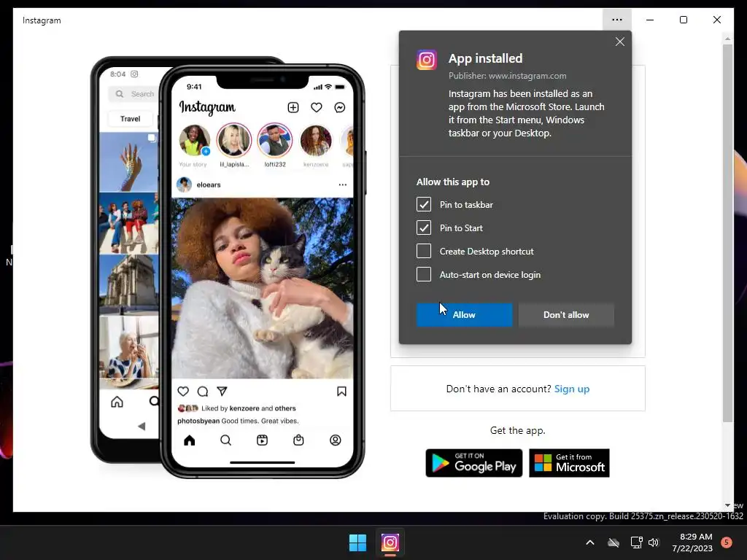Click the messenger icon in phone header
This screenshot has width=747, height=560.
340,108
